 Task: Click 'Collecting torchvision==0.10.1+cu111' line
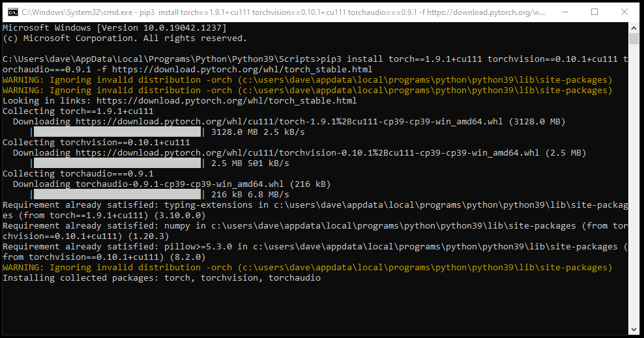tap(96, 143)
